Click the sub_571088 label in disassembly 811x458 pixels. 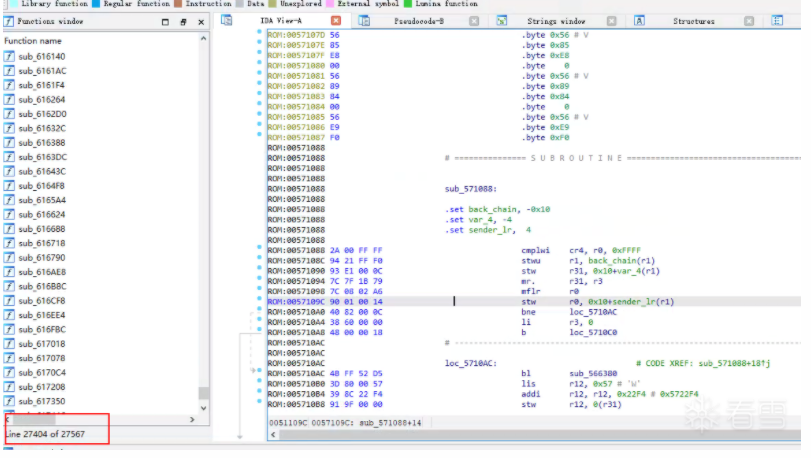(471, 189)
